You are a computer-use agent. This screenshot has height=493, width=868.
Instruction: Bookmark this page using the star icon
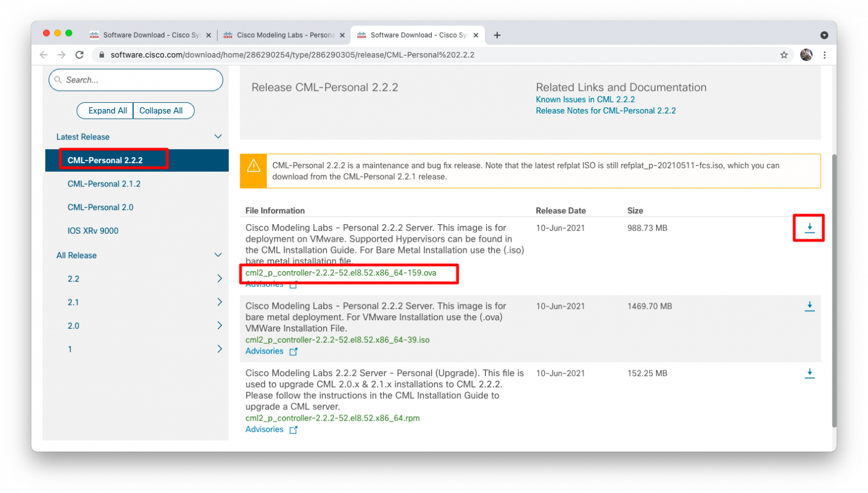(784, 55)
